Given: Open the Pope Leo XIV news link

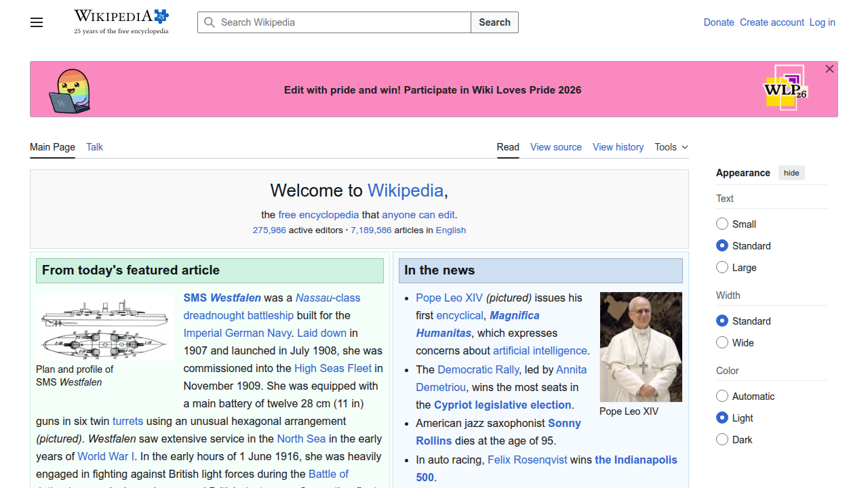Looking at the screenshot, I should pyautogui.click(x=450, y=298).
